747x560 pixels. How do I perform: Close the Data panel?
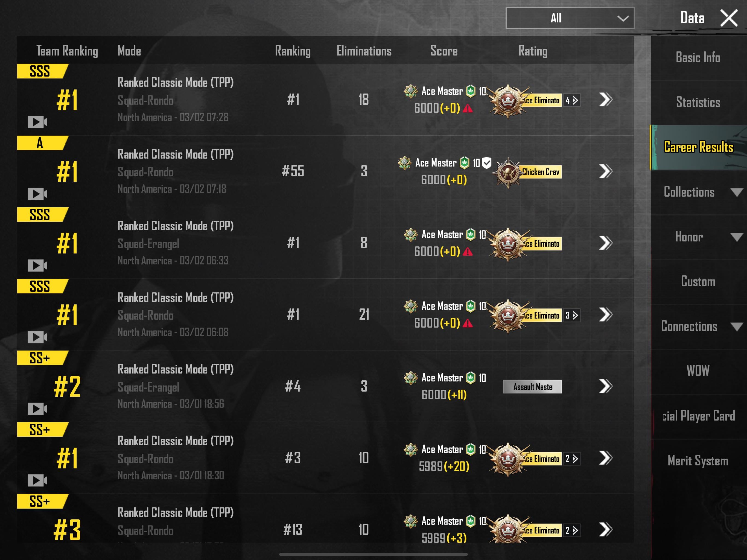click(x=729, y=18)
